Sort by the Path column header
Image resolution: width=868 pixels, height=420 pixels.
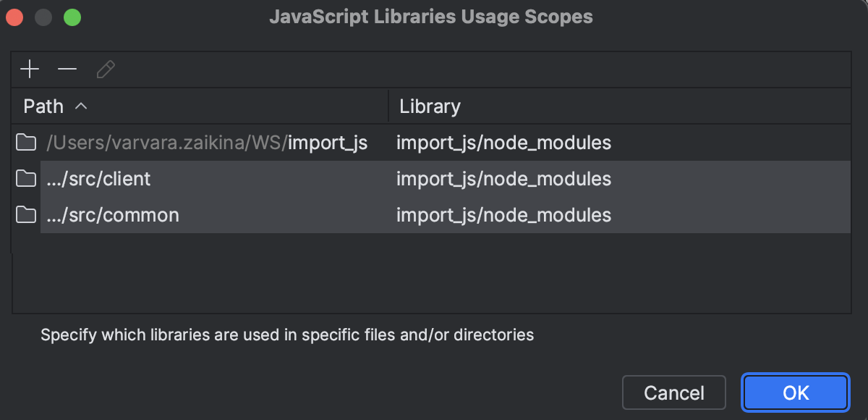(x=43, y=106)
